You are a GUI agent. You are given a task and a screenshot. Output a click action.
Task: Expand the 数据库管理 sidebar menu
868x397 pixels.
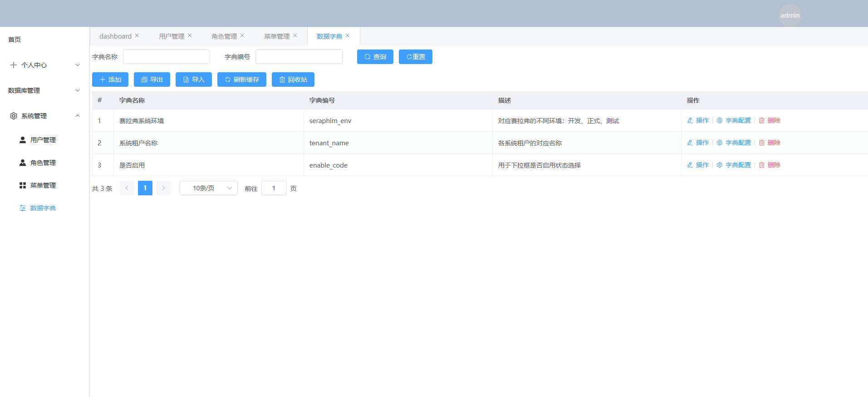click(44, 90)
